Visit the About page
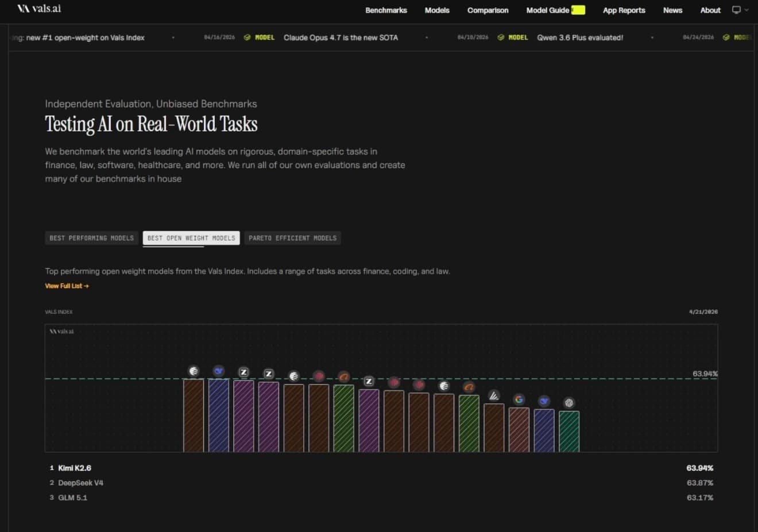This screenshot has width=758, height=532. click(710, 10)
